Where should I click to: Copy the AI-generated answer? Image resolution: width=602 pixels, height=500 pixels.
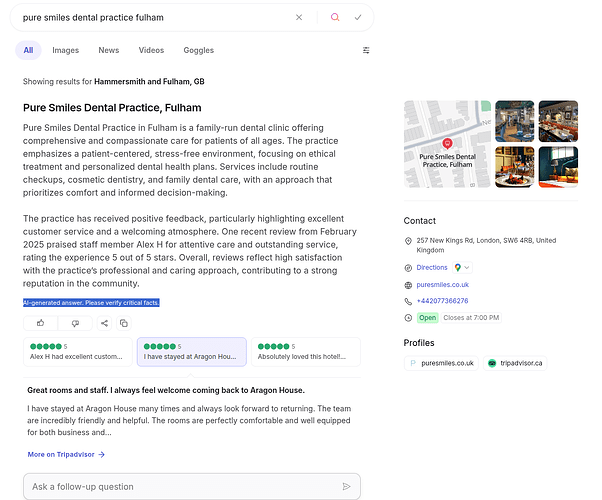coord(124,323)
